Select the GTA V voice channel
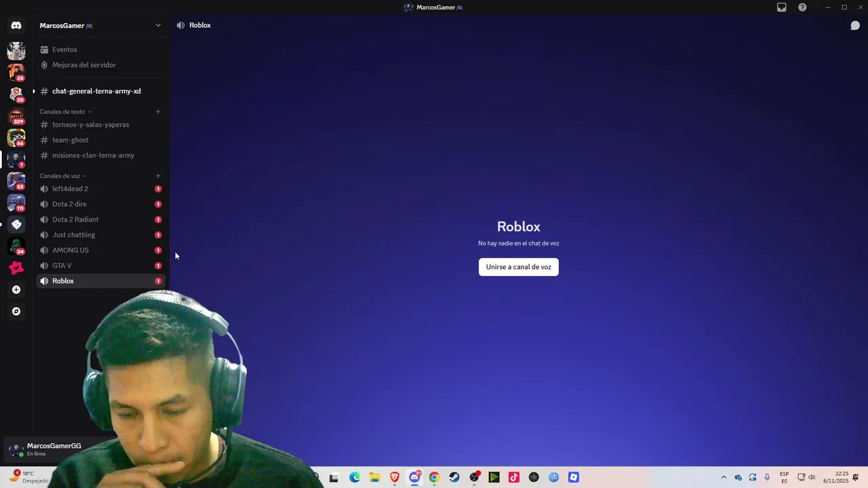The image size is (868, 488). (x=100, y=266)
